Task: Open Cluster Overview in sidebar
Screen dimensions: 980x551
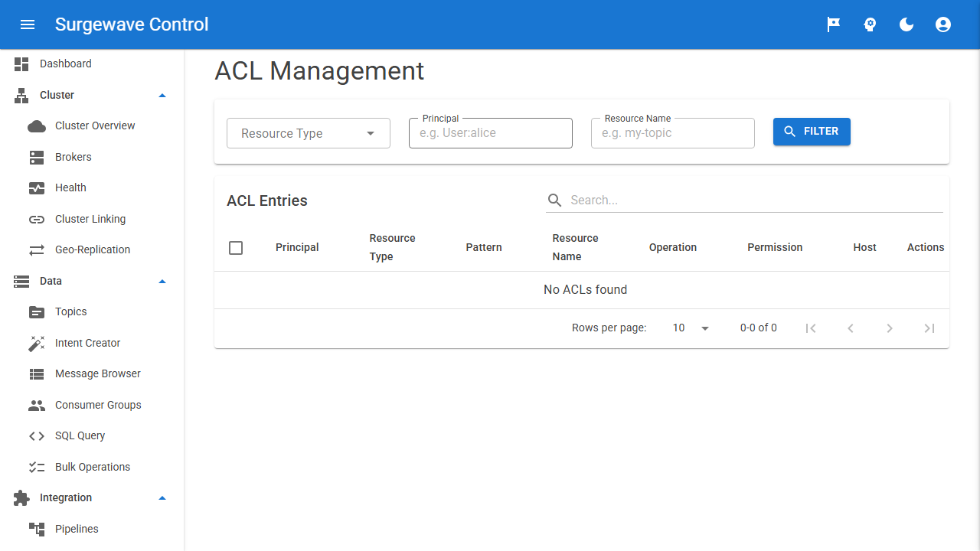Action: 92,126
